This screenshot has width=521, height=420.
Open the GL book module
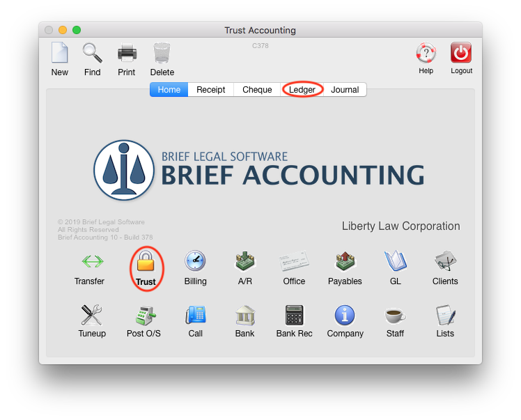(396, 260)
